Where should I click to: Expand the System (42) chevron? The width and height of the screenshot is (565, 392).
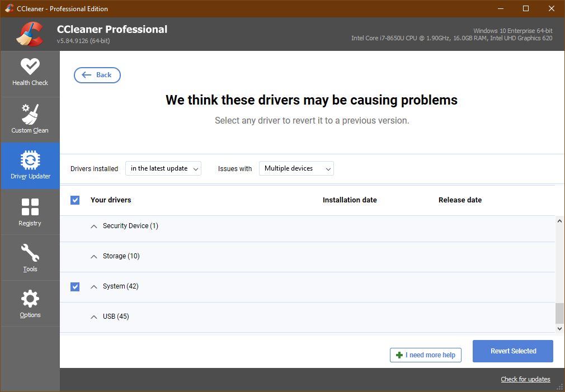tap(93, 287)
